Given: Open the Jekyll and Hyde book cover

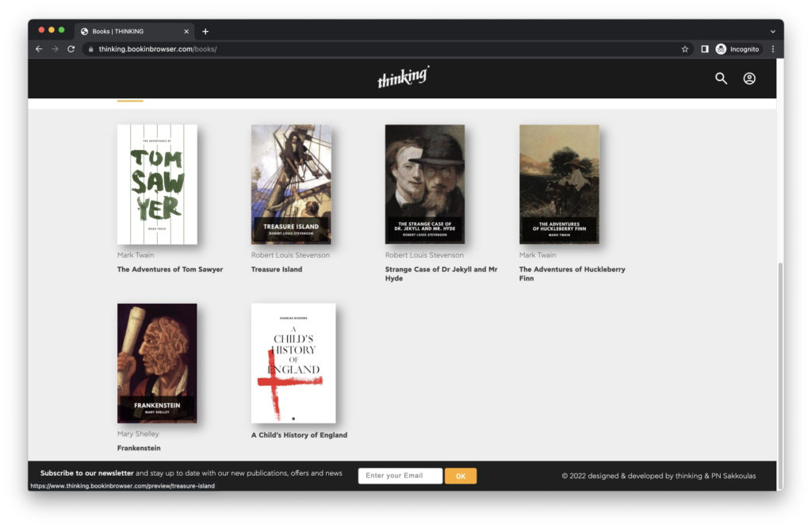Looking at the screenshot, I should coord(425,184).
